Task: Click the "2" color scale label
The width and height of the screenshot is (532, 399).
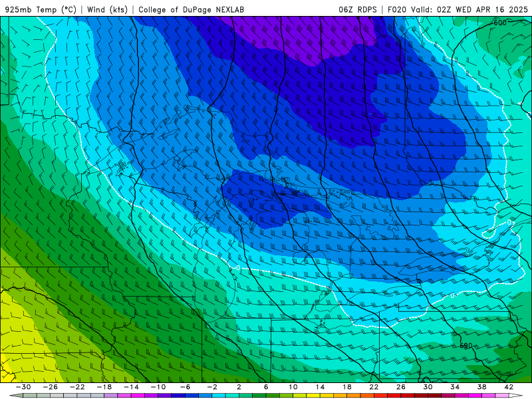Action: [x=239, y=387]
